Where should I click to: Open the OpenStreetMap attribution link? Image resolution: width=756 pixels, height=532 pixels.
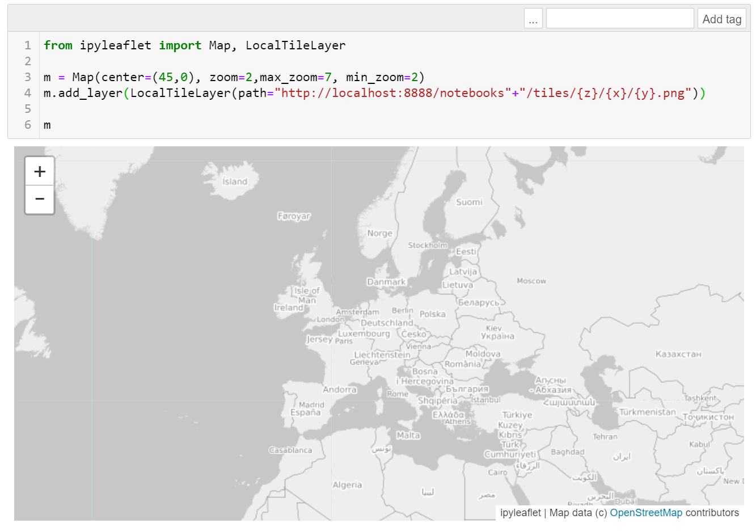coord(646,513)
